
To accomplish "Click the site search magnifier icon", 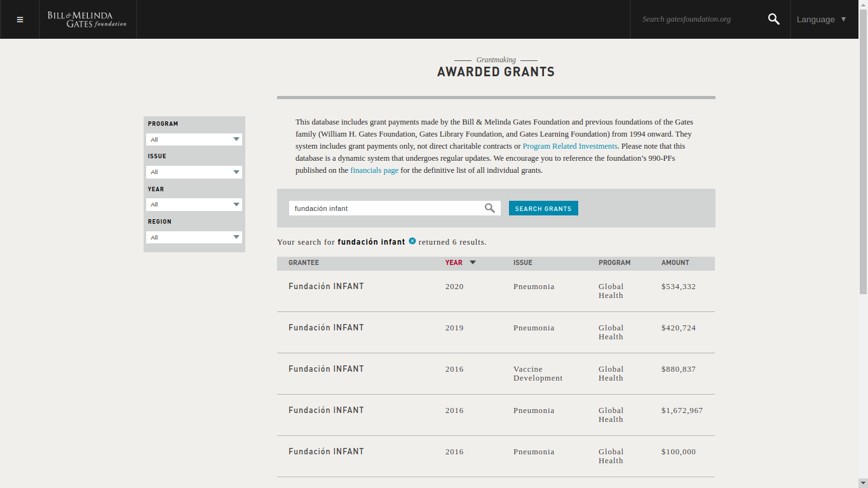I will coord(773,19).
